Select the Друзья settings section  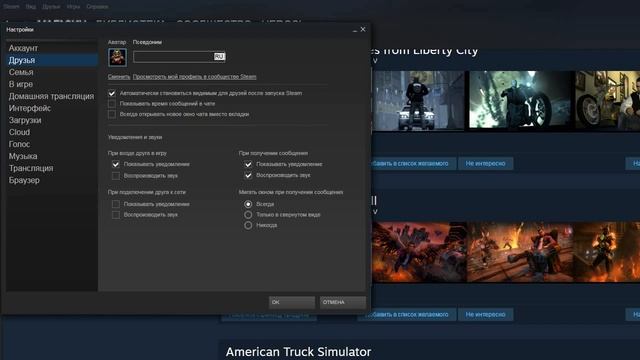pyautogui.click(x=52, y=60)
